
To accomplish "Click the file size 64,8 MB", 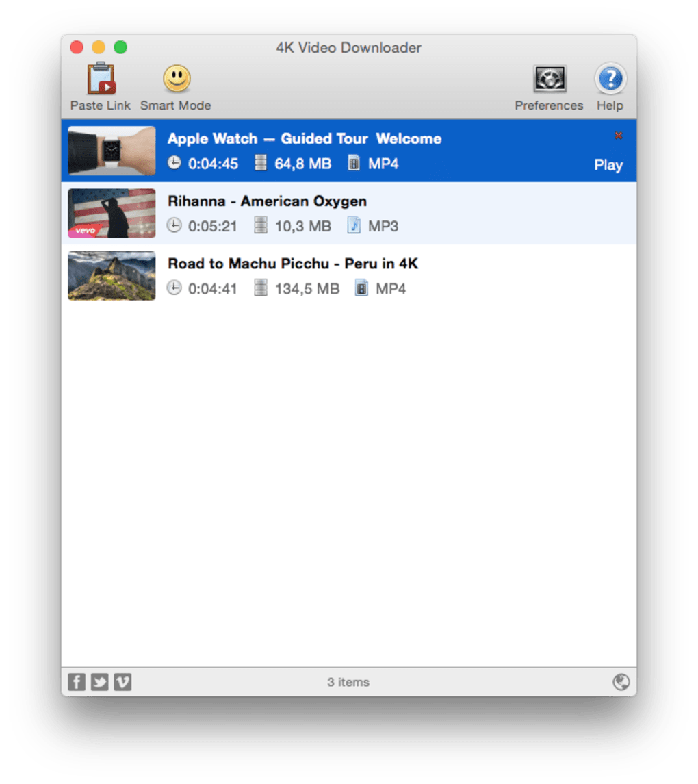I will pyautogui.click(x=302, y=164).
